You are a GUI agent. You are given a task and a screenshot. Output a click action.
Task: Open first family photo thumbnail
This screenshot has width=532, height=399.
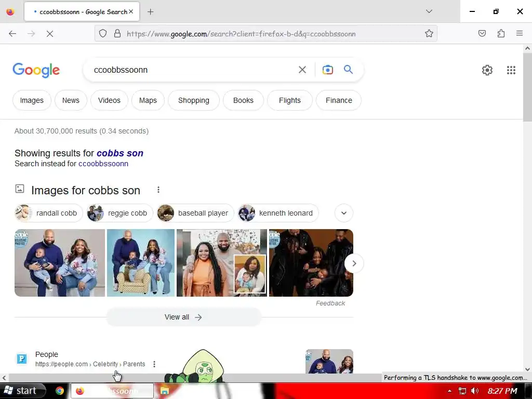point(60,263)
